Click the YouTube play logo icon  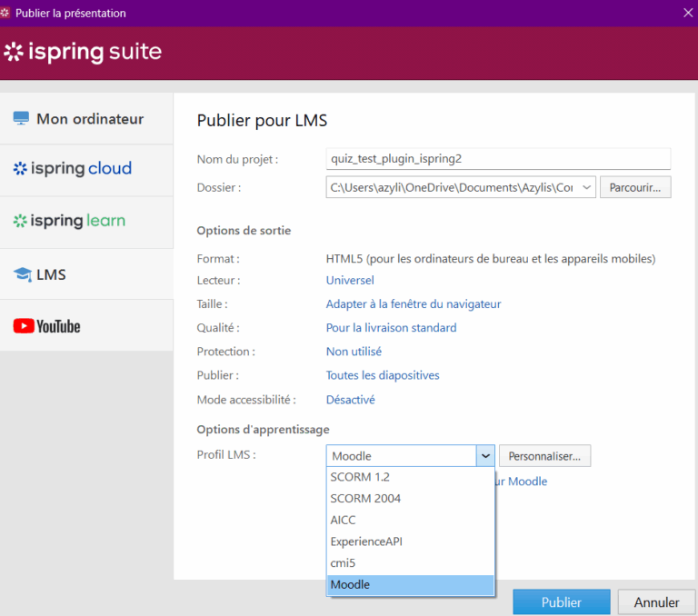tap(24, 326)
